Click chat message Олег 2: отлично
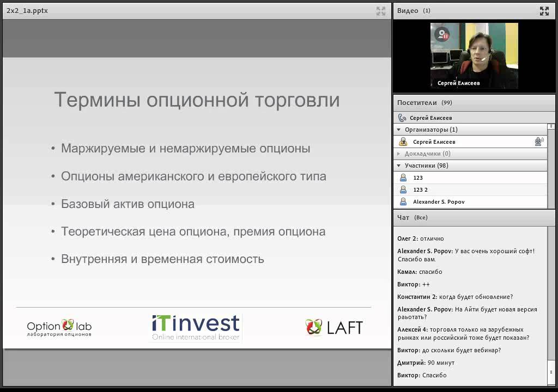 [x=421, y=238]
